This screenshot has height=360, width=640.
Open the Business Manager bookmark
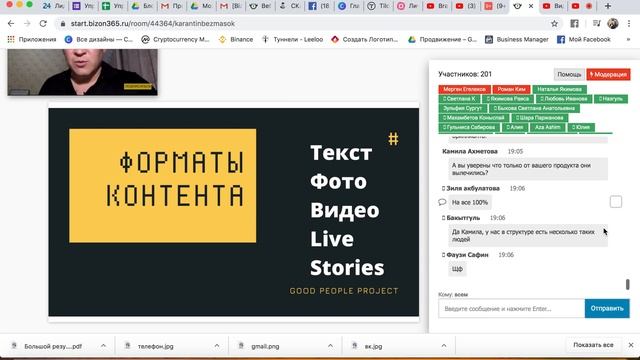[517, 40]
